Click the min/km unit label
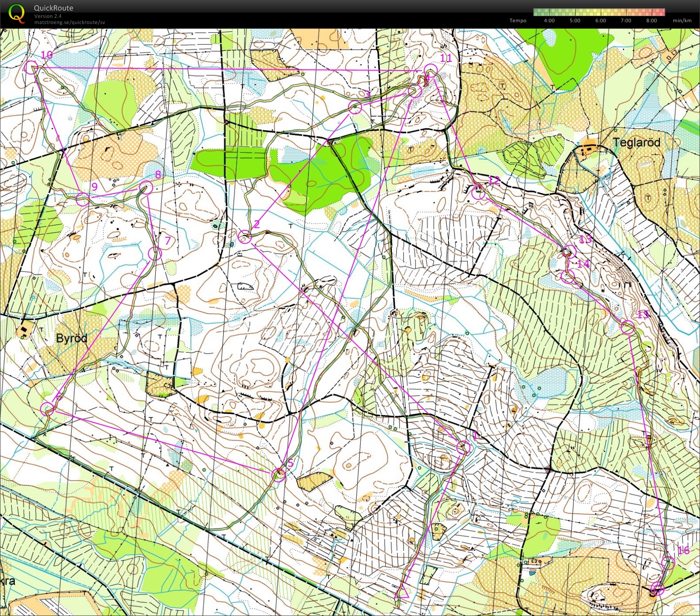 click(x=682, y=20)
